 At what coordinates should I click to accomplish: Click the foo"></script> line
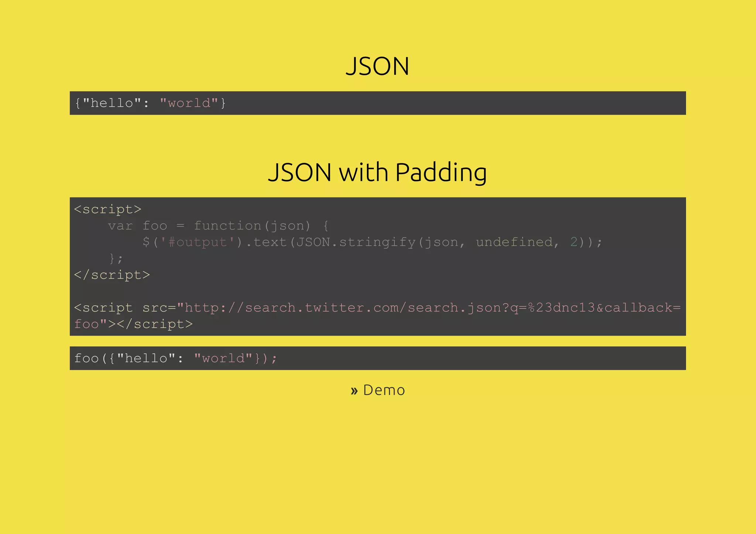click(x=133, y=324)
